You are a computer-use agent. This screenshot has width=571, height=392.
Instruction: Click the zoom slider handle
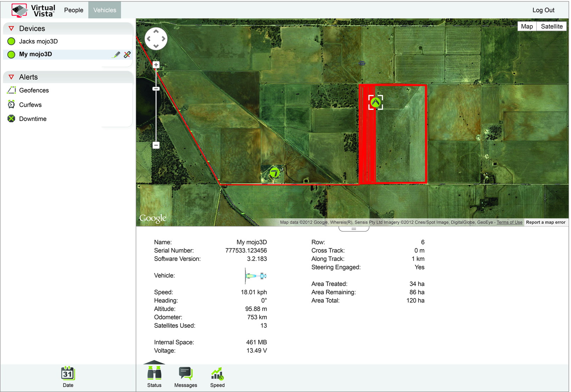[156, 89]
